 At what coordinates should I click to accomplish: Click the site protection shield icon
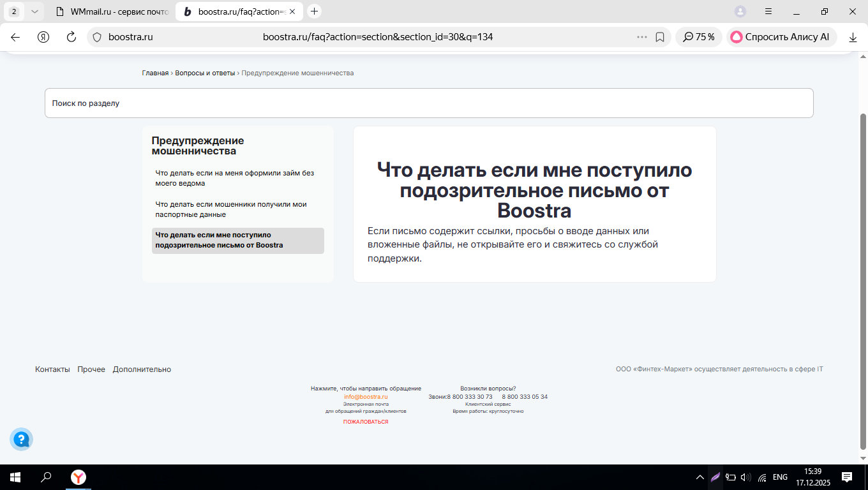[97, 37]
